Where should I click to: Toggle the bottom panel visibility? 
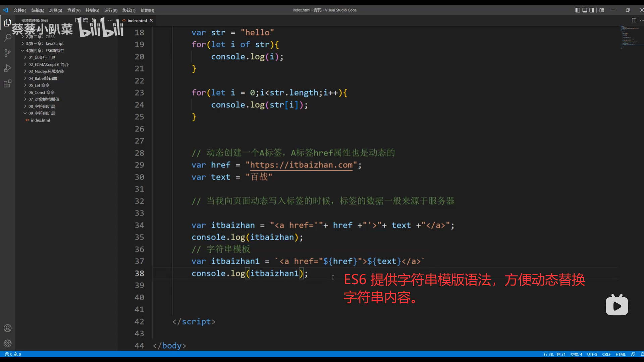[585, 10]
